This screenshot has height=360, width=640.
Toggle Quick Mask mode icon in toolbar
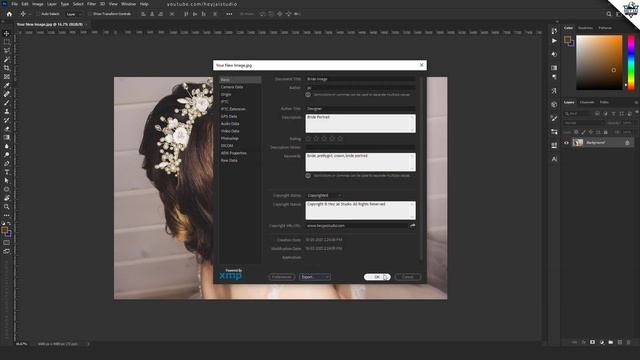[x=7, y=242]
